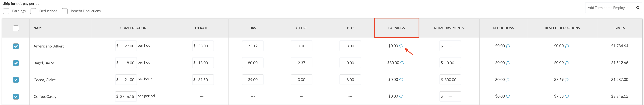Enable skipping Earnings for this pay period
The image size is (644, 105).
6,11
